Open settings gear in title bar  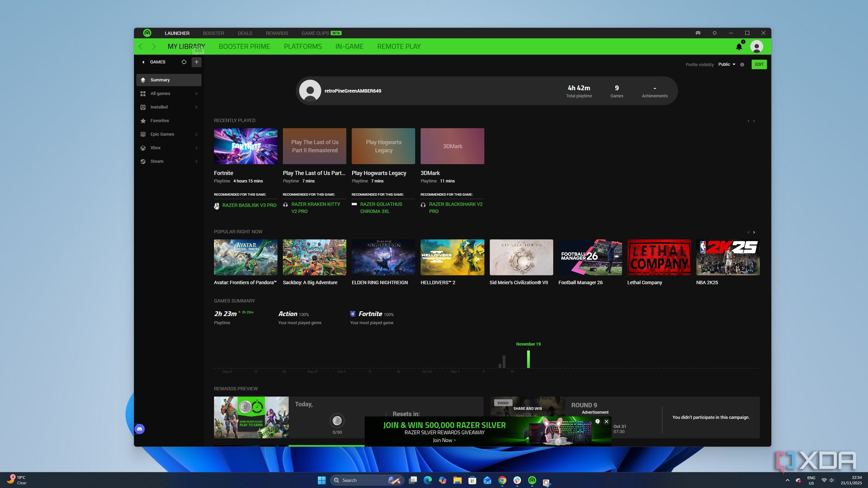pos(715,33)
